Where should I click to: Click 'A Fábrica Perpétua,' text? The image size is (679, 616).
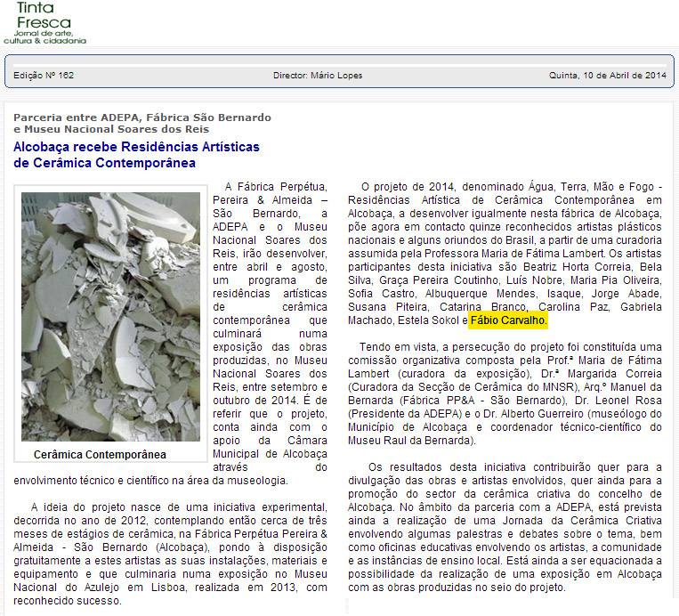tap(276, 187)
